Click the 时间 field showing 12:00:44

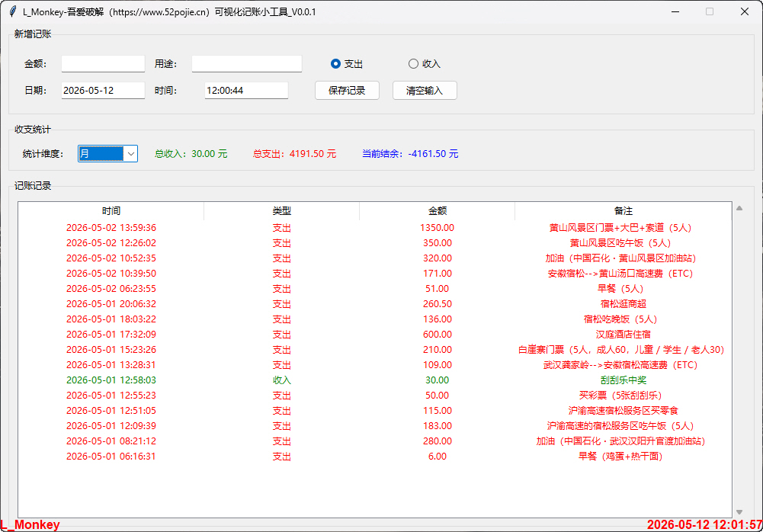coord(246,91)
